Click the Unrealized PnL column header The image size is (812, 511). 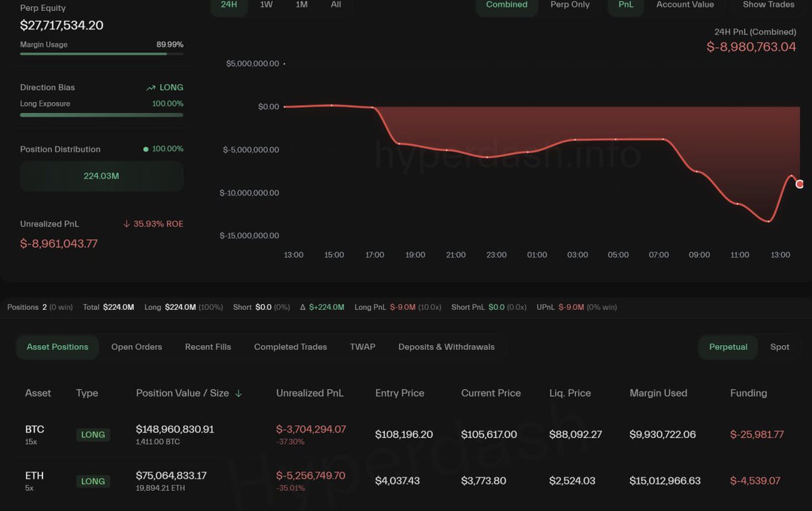pyautogui.click(x=310, y=393)
